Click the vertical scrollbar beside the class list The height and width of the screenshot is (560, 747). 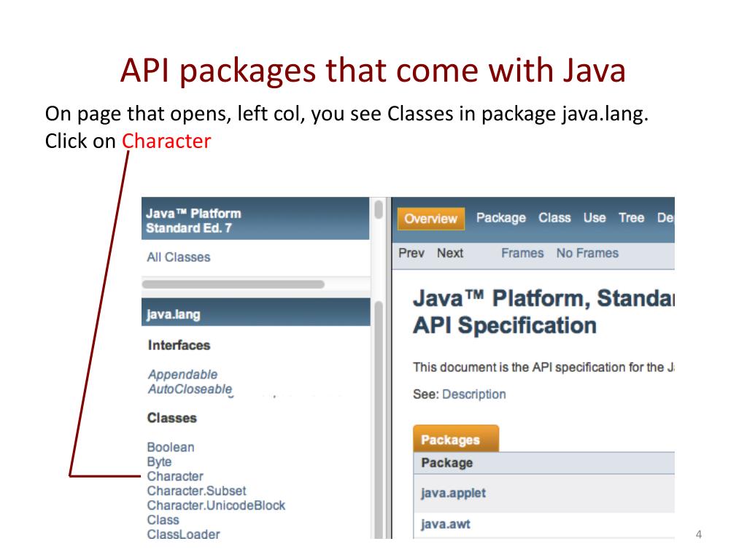[379, 420]
